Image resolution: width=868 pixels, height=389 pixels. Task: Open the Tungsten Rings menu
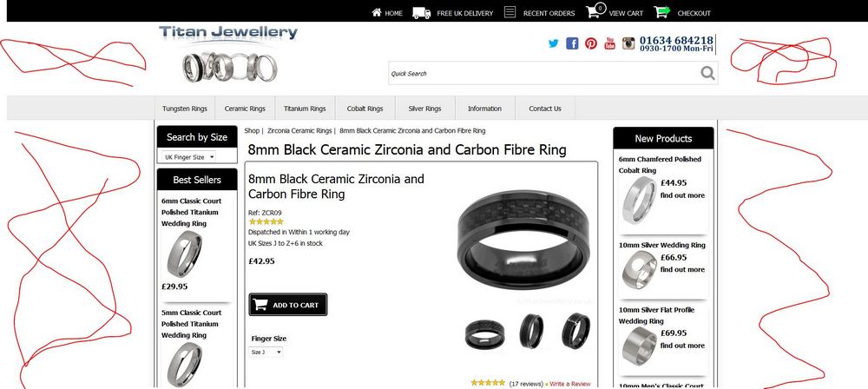(184, 109)
